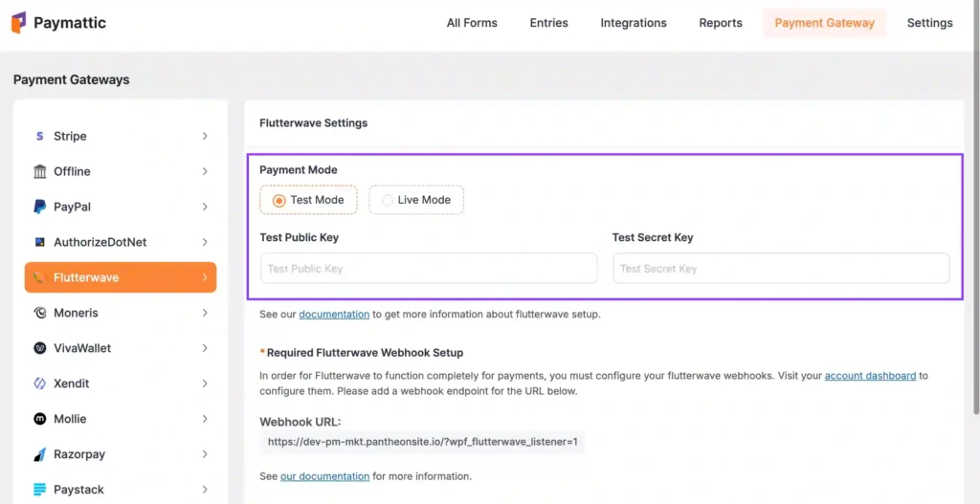Select the Razorpay gateway label
Viewport: 980px width, 504px height.
(x=79, y=454)
